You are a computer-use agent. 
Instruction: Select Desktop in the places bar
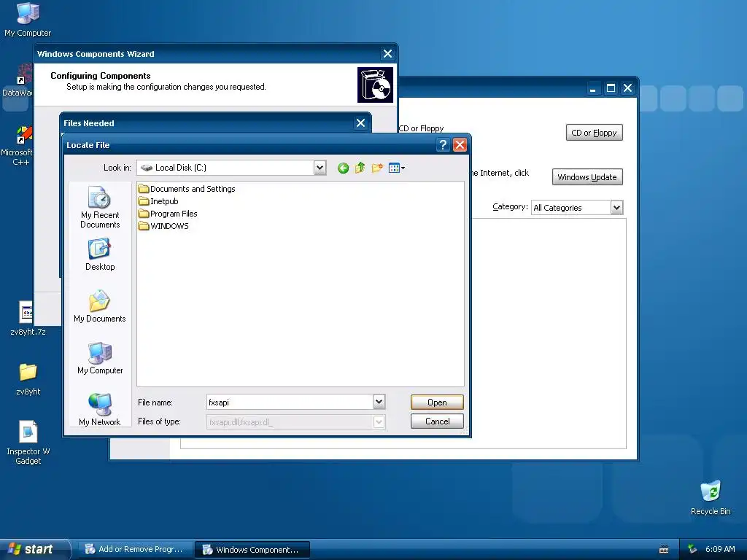pyautogui.click(x=100, y=254)
